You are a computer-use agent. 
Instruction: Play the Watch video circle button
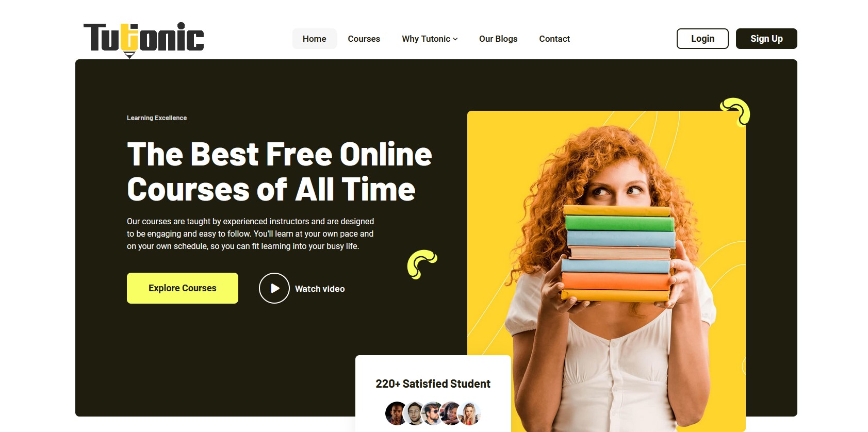click(x=274, y=288)
